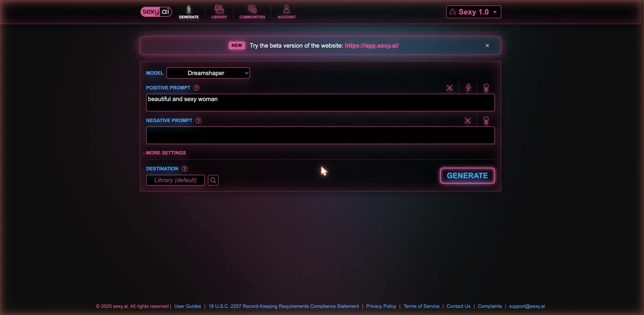Clear the negative prompt with X icon
This screenshot has width=644, height=315.
[x=468, y=120]
